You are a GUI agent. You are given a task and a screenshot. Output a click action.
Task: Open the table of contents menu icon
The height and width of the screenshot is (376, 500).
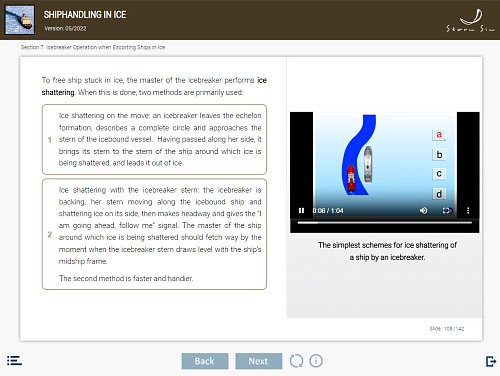14,361
